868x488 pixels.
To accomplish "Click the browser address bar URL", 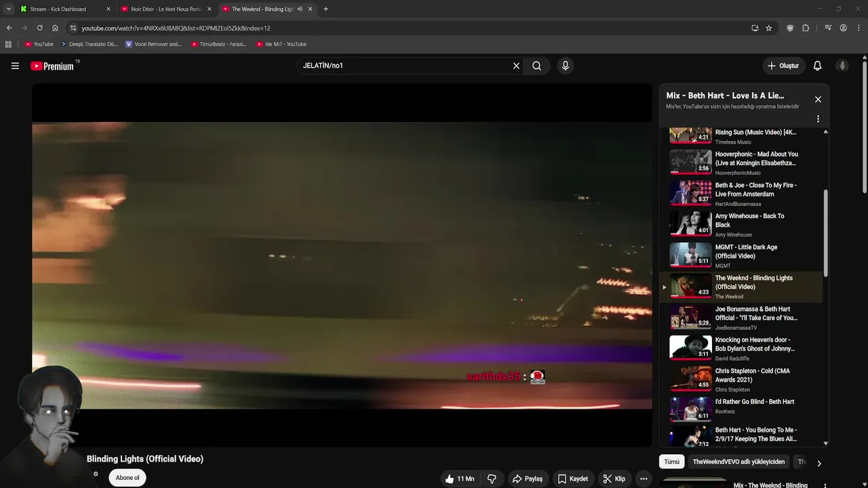I will [x=176, y=28].
